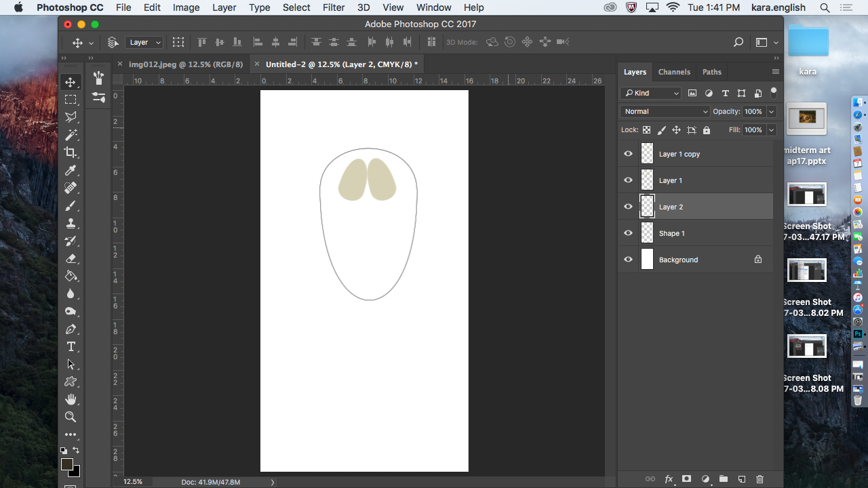Activate the Brush tool

(x=71, y=205)
